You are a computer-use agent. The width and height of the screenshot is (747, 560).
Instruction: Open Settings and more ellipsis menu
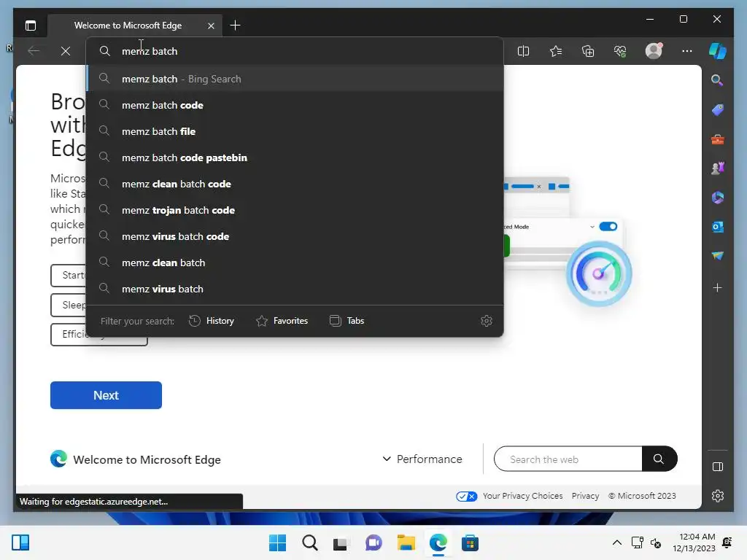(x=686, y=51)
